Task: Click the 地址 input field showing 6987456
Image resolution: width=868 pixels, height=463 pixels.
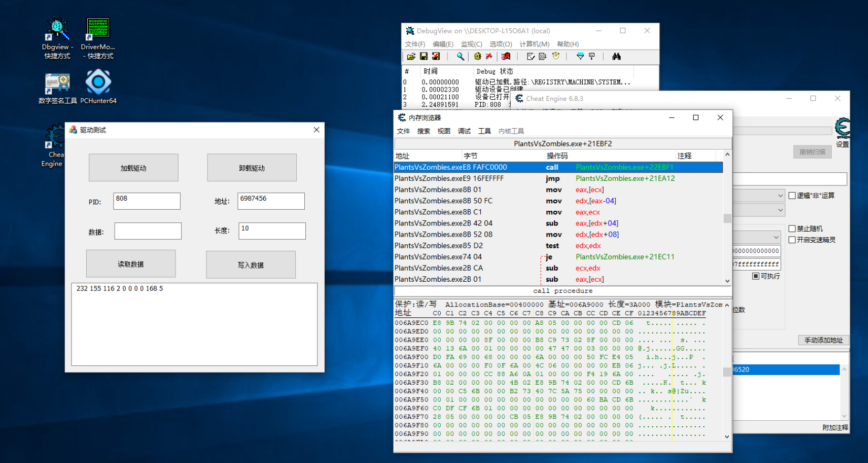Action: (271, 201)
